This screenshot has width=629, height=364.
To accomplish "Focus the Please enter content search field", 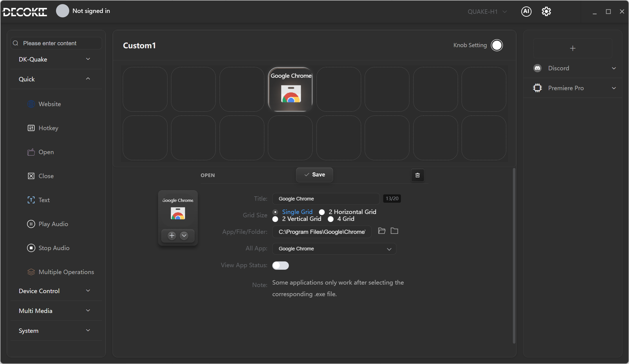I will click(56, 43).
